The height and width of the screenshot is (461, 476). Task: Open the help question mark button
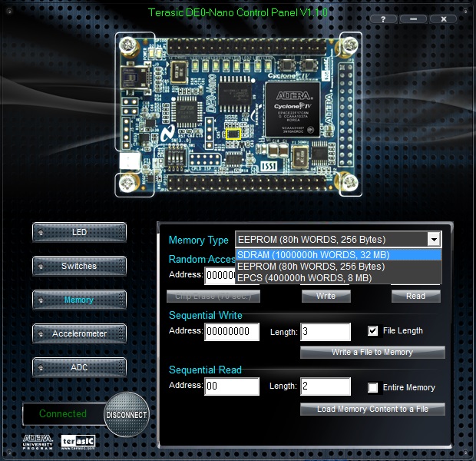pos(383,19)
